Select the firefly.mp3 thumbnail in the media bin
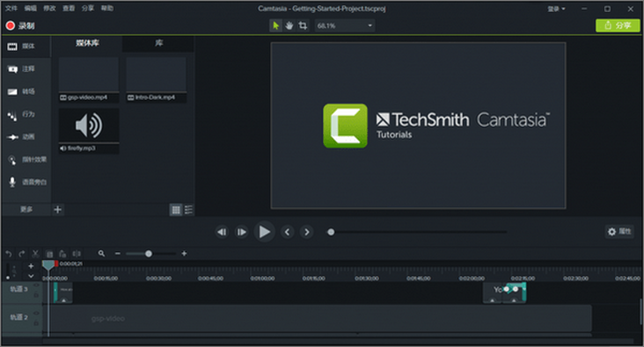 coord(89,125)
